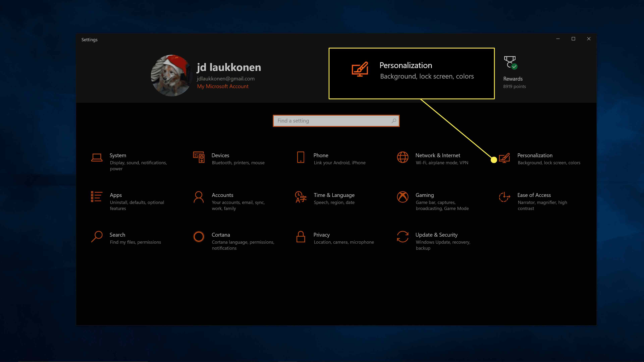Click 'Game bar, captures, broadcasting, Game Mode' text

coord(442,205)
